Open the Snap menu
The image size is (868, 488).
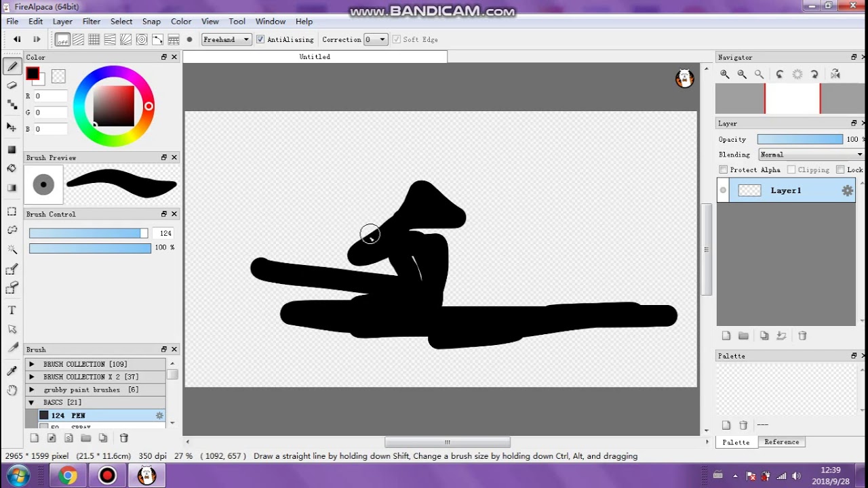(x=151, y=21)
